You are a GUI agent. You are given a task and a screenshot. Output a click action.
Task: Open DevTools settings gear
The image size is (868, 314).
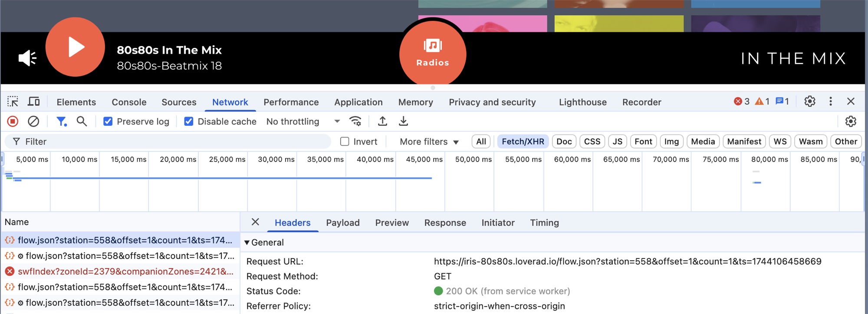[810, 101]
